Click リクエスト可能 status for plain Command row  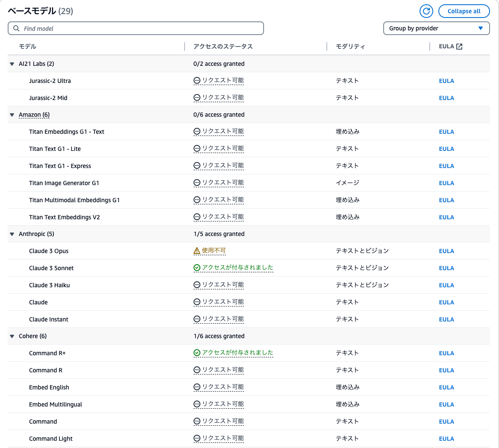point(223,421)
